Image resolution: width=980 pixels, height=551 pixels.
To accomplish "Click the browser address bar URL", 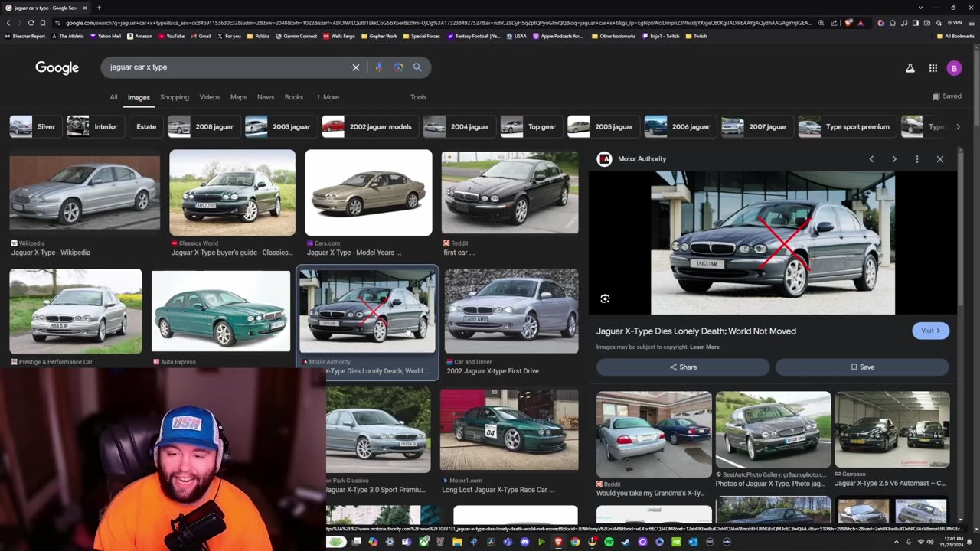I will [x=436, y=23].
